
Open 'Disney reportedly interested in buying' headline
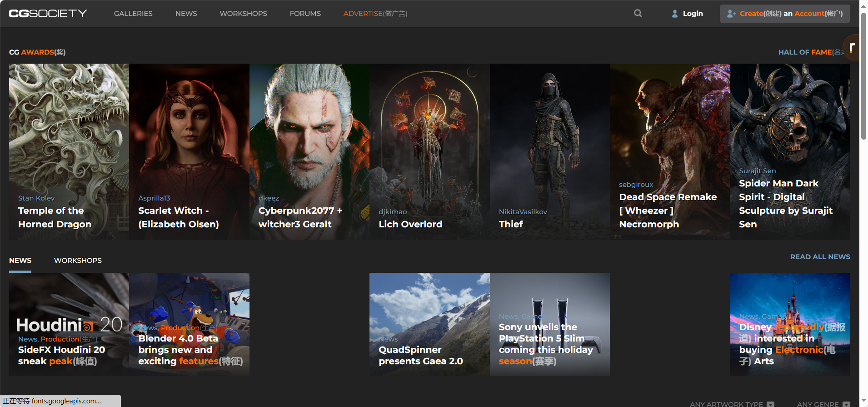792,344
